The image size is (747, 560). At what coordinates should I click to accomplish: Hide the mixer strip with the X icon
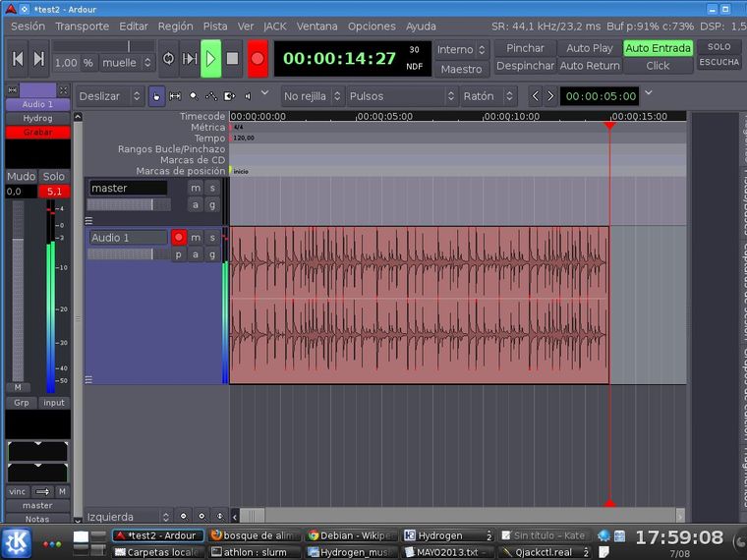(x=63, y=90)
